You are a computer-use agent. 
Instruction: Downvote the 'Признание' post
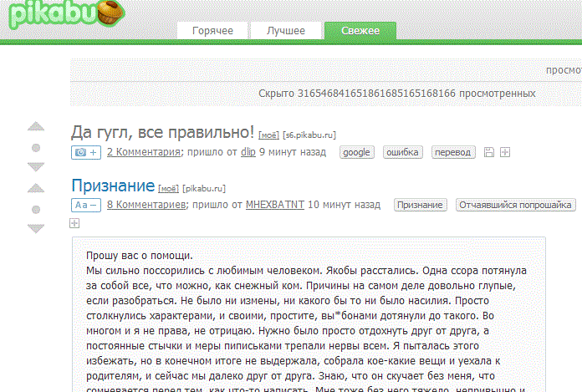click(36, 228)
